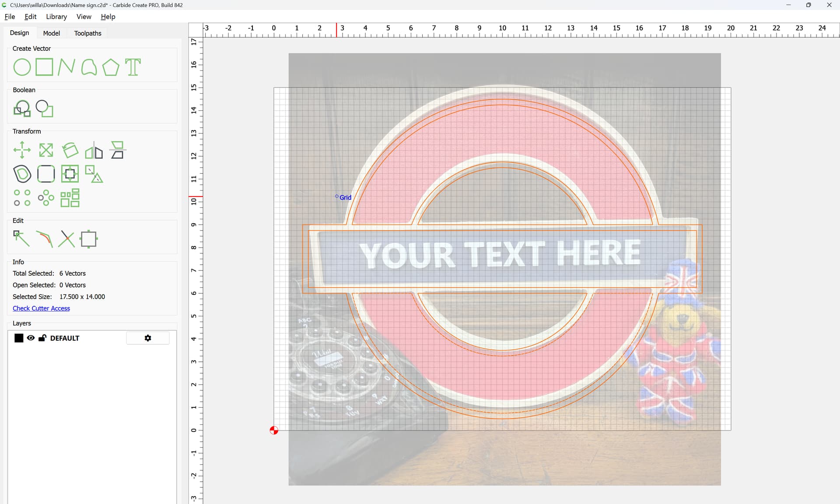840x504 pixels.
Task: Select the regular Polygon tool
Action: click(111, 67)
